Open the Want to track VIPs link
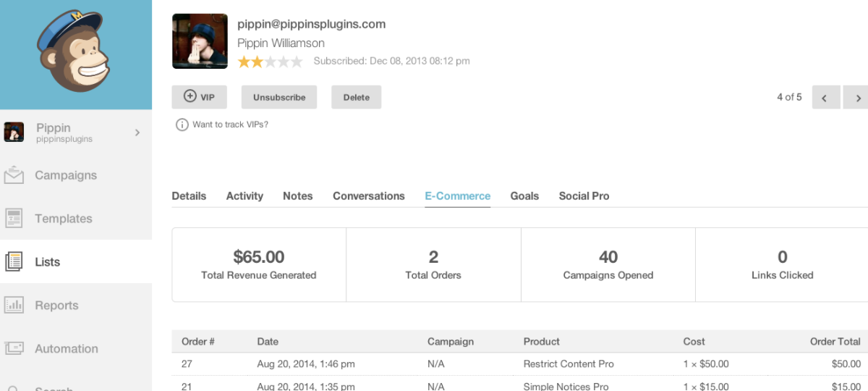The width and height of the screenshot is (868, 391). 230,125
